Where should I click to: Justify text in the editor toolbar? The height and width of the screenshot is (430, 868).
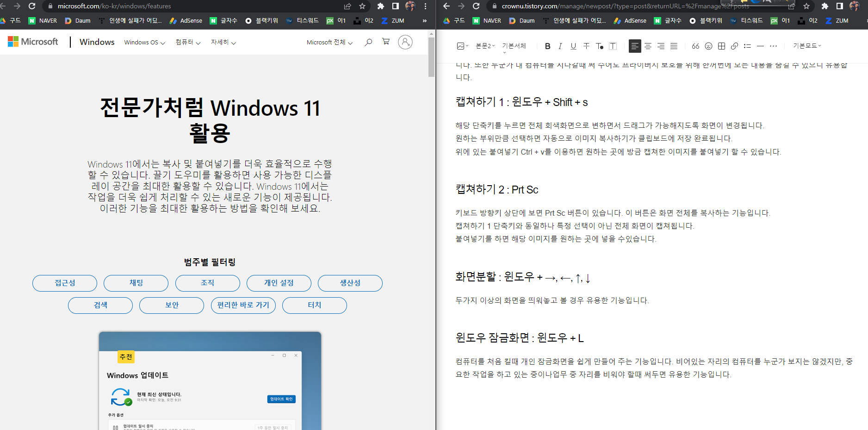point(674,46)
